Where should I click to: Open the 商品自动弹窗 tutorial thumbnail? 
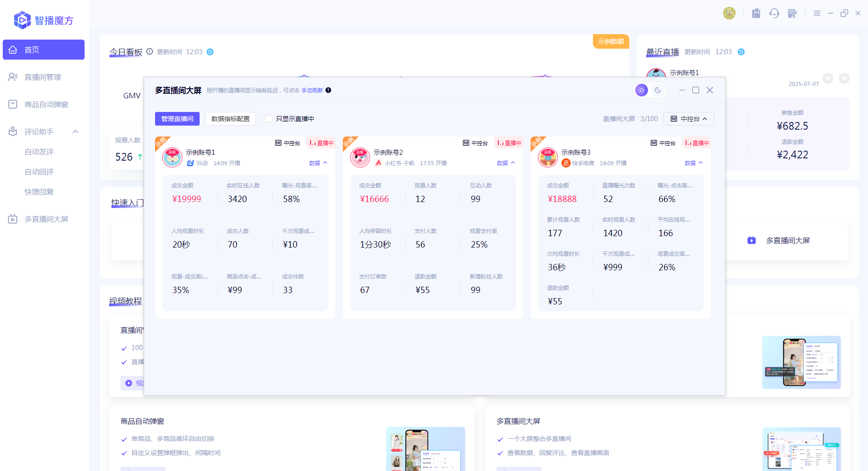[426, 449]
